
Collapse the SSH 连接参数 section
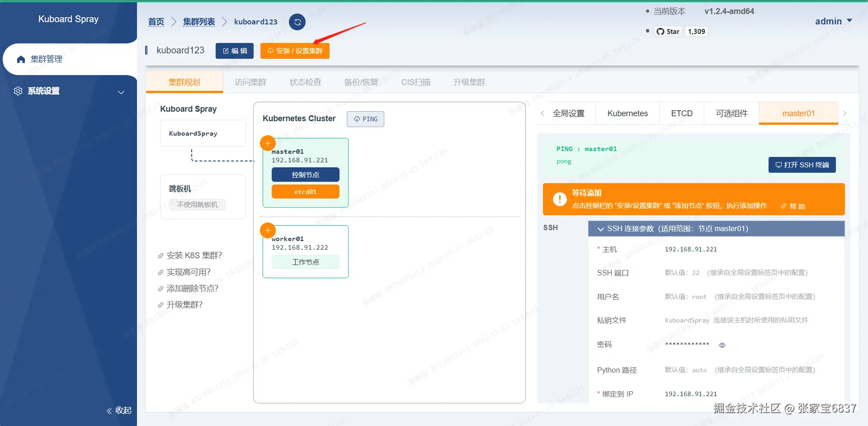pyautogui.click(x=716, y=229)
